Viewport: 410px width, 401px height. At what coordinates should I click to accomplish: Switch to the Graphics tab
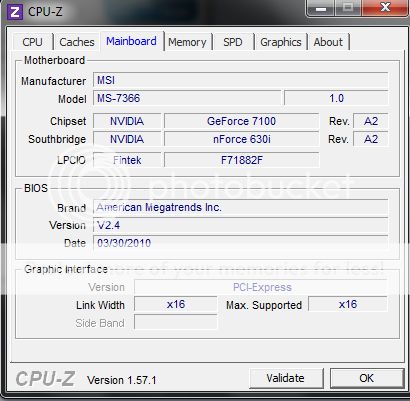click(281, 42)
